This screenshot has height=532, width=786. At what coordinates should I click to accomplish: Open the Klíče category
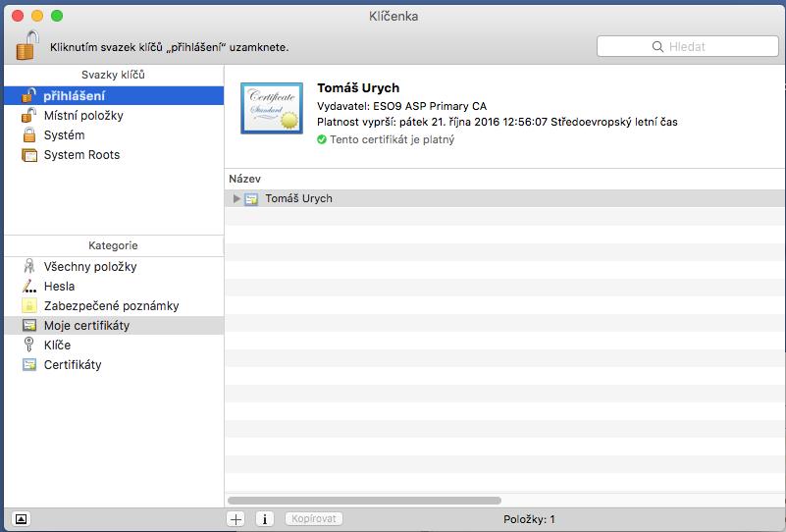point(114,345)
